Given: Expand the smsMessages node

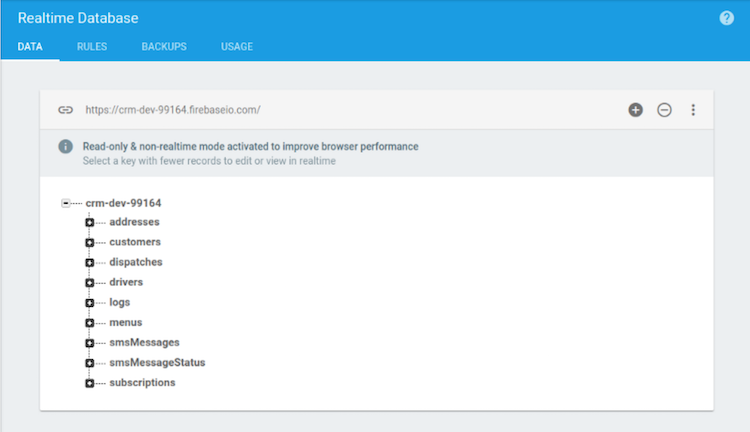Looking at the screenshot, I should tap(89, 343).
